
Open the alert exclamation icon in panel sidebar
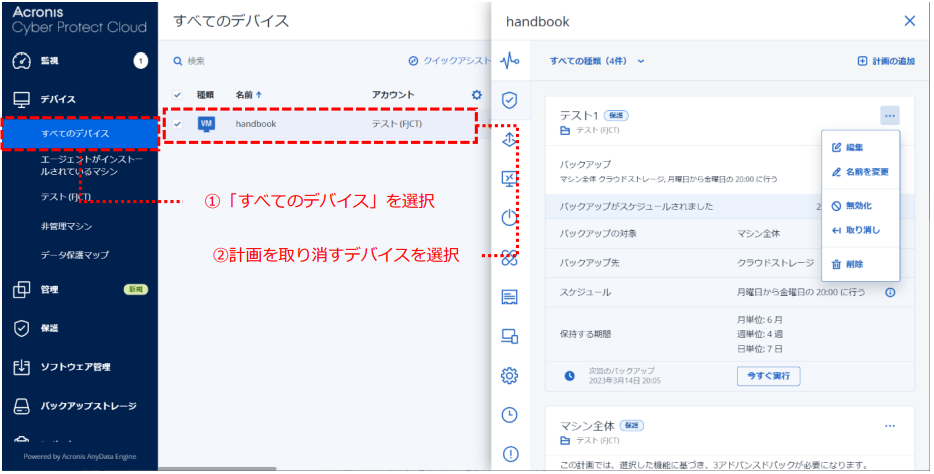510,454
